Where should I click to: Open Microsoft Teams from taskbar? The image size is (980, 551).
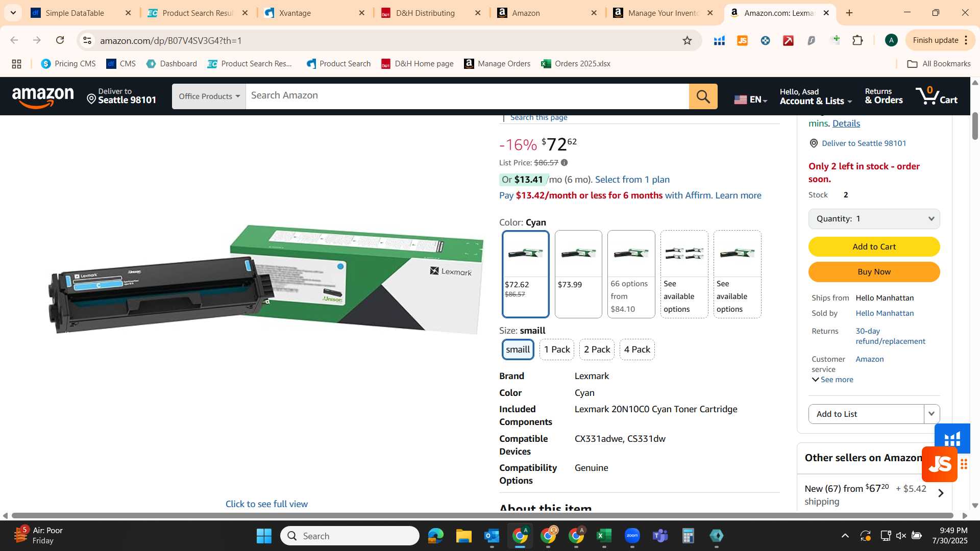click(660, 536)
